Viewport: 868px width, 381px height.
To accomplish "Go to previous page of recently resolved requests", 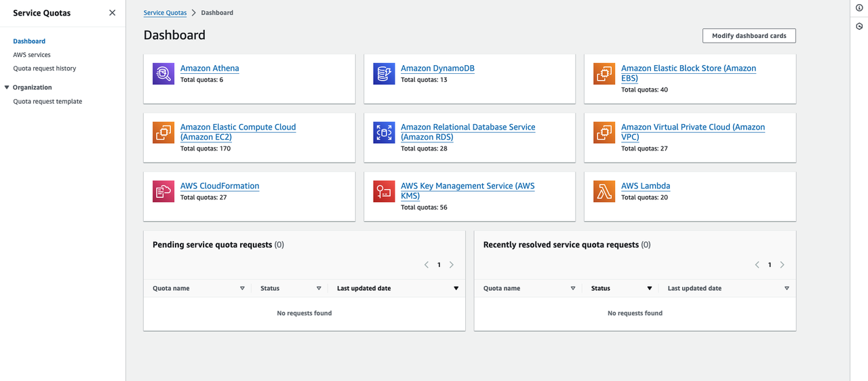I will 757,265.
